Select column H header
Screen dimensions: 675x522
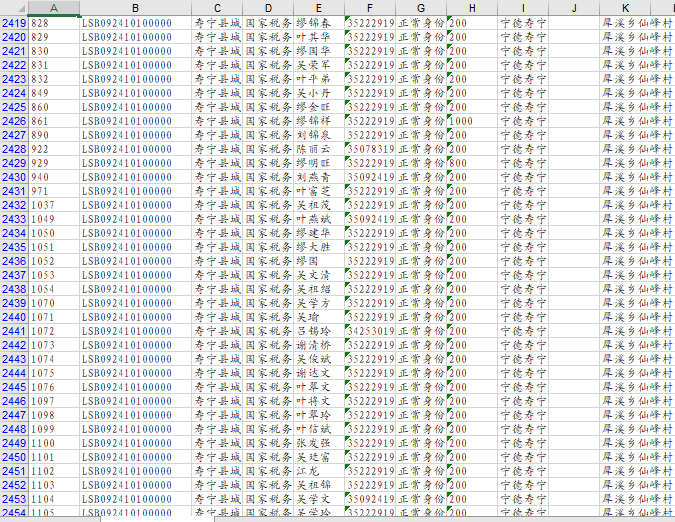[x=472, y=8]
